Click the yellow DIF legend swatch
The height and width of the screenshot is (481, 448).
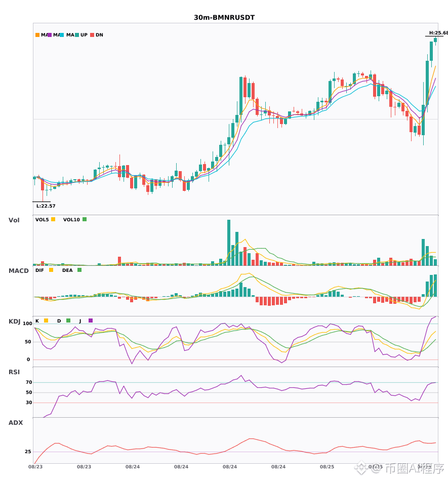(x=51, y=270)
